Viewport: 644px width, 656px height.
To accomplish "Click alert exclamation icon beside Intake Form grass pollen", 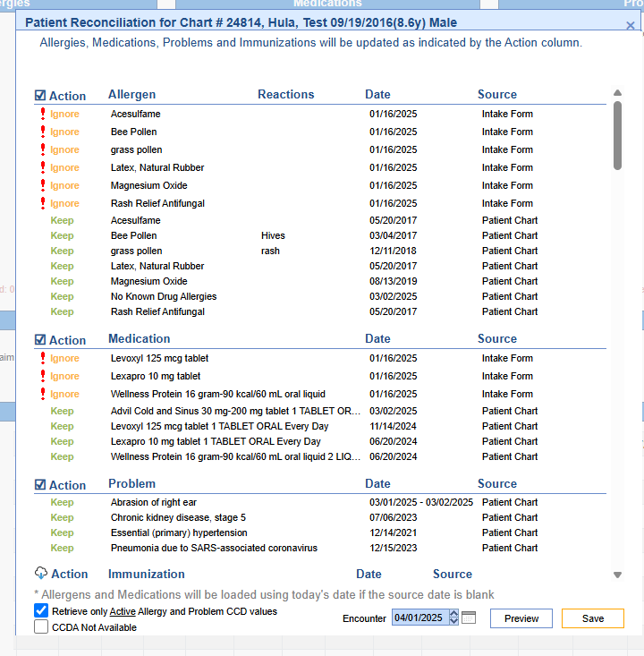I will pos(43,149).
